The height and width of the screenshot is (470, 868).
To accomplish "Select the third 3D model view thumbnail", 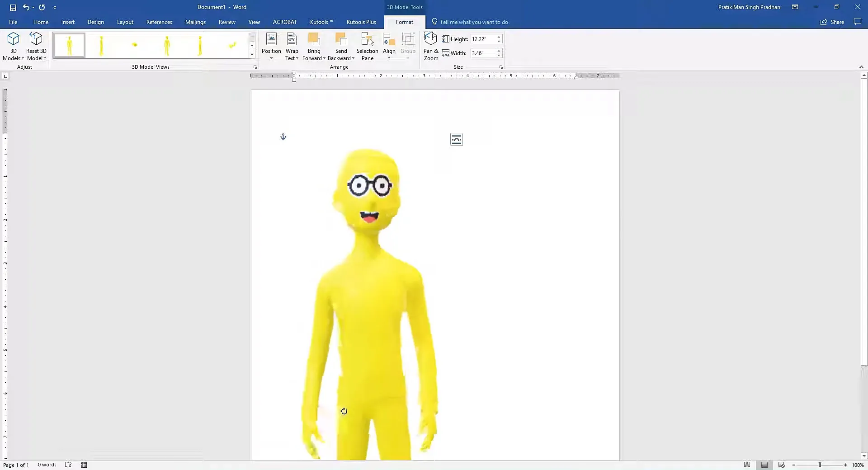I will [135, 45].
